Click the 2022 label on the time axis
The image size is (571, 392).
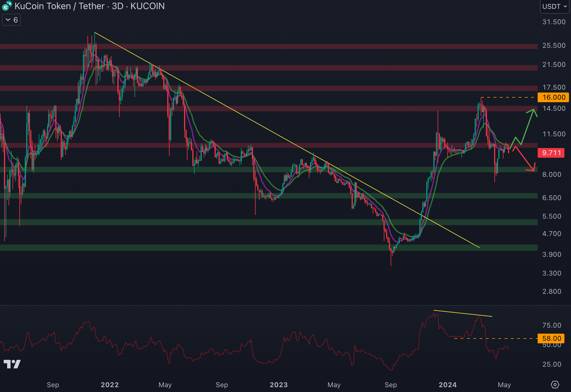pos(110,385)
